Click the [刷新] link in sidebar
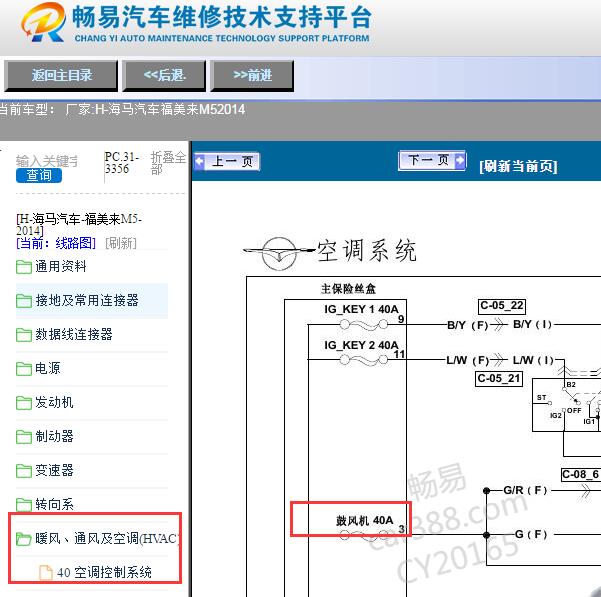This screenshot has width=601, height=597. 121,243
